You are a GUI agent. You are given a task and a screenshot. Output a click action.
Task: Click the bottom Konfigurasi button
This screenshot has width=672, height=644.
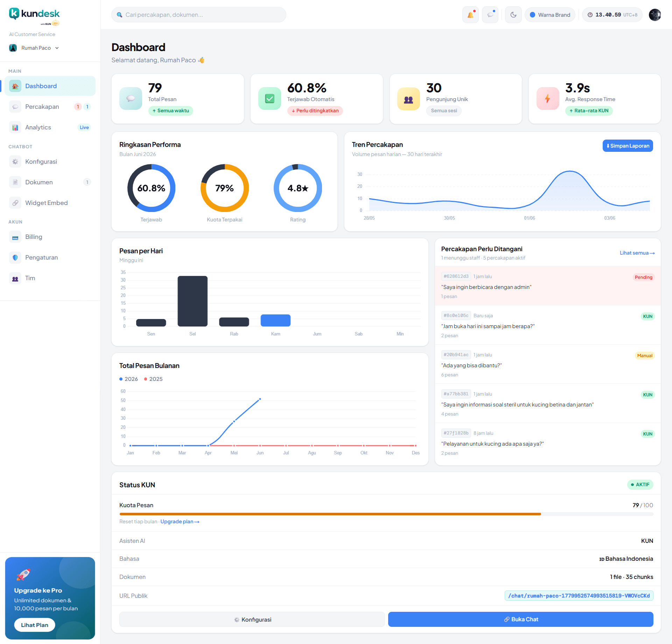tap(252, 620)
